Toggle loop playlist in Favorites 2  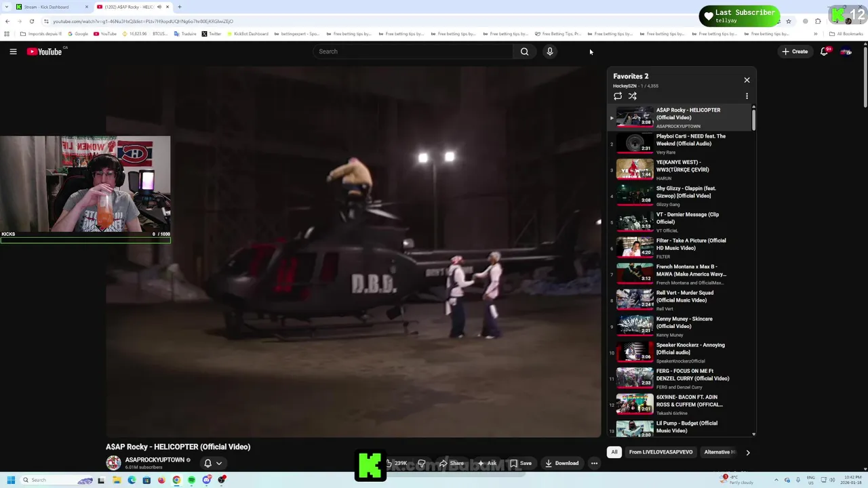click(618, 96)
